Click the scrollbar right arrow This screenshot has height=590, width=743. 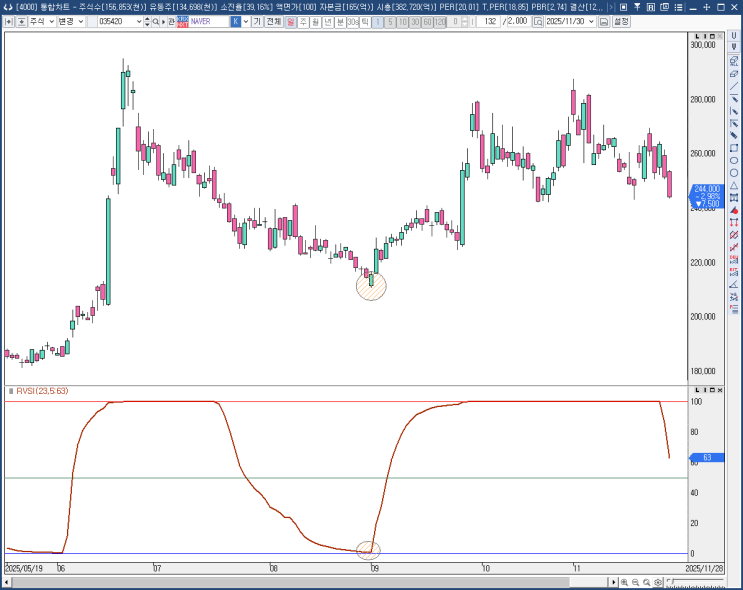(x=614, y=582)
